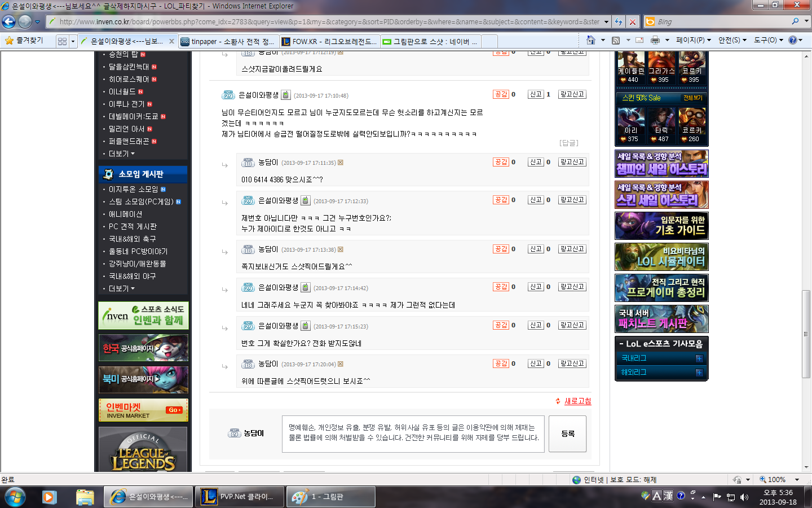
Task: Open 스킨 세일 히스토리 banner
Action: (x=661, y=194)
